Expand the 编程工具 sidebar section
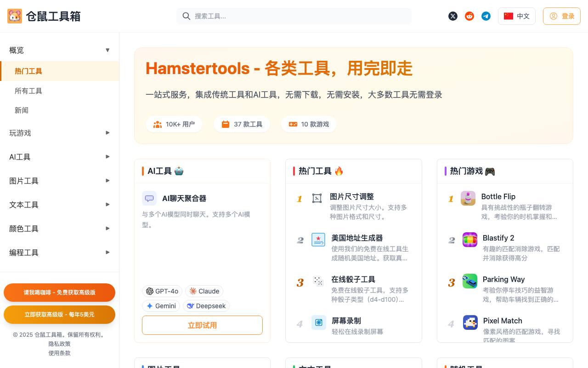The image size is (588, 368). pyautogui.click(x=60, y=253)
